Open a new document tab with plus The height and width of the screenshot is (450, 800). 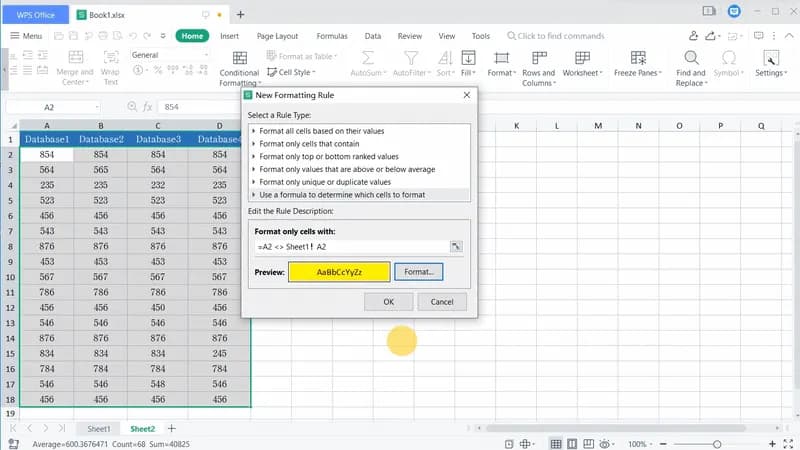pos(240,15)
